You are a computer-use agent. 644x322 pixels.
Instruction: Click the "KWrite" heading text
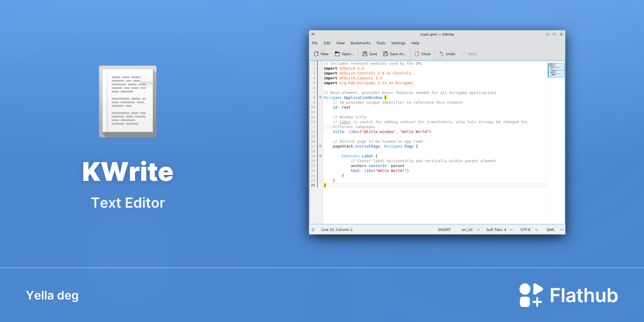coord(128,172)
